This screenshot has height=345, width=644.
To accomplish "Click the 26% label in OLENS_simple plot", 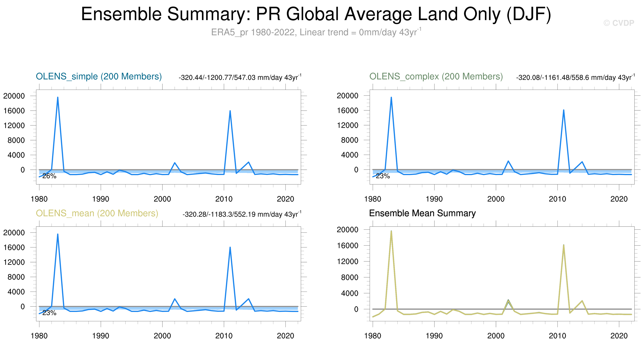I will click(49, 176).
